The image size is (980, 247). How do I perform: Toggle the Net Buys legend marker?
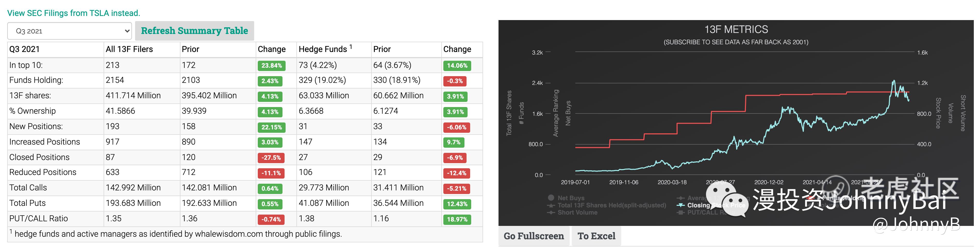click(x=551, y=198)
